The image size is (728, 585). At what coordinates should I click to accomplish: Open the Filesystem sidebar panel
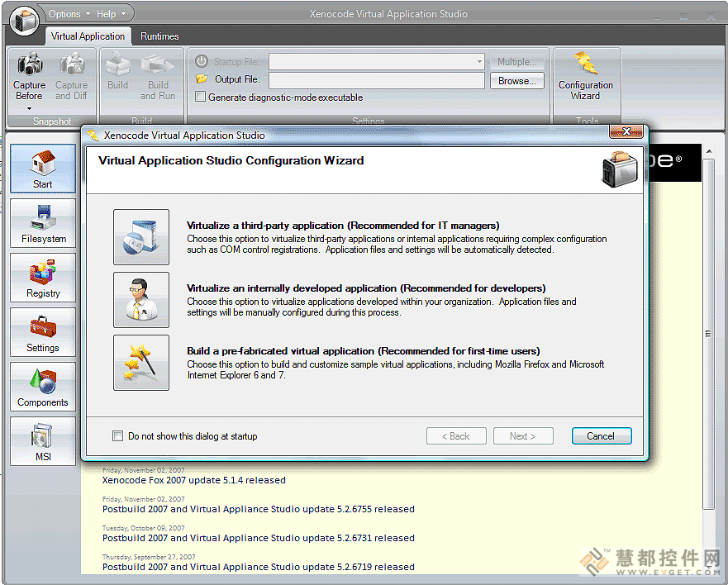coord(43,223)
